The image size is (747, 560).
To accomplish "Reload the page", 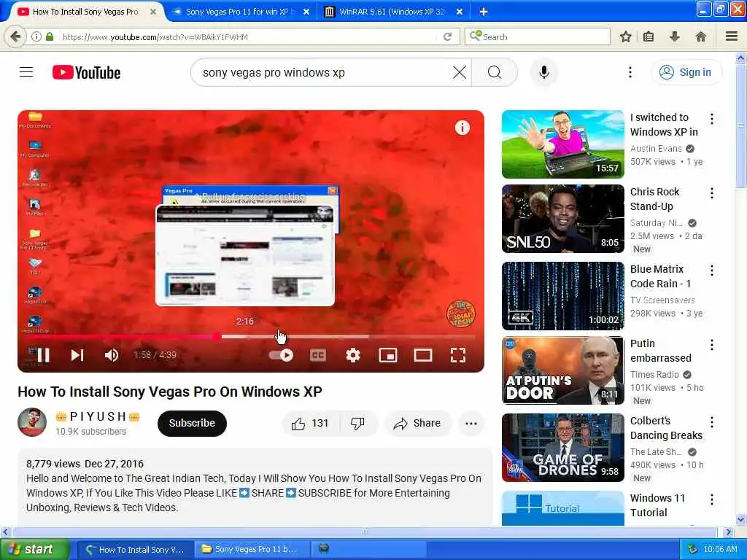I will pyautogui.click(x=447, y=36).
